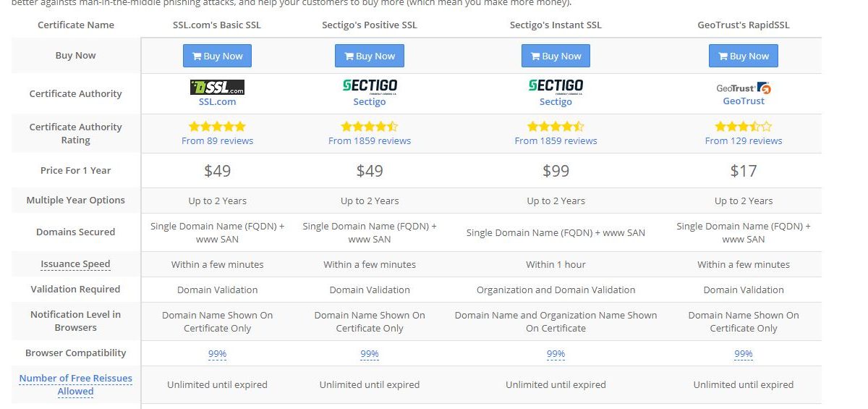Screen dimensions: 868x409
Task: Click Buy Now for Sectigo's Instant SSL
Action: tap(556, 56)
